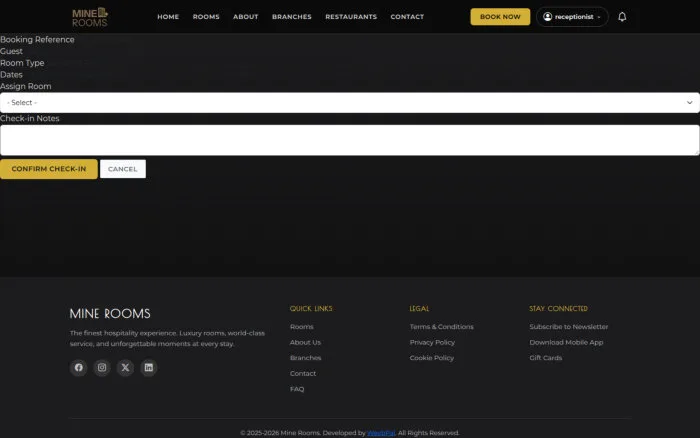Open the Restaurants menu item

pyautogui.click(x=351, y=17)
